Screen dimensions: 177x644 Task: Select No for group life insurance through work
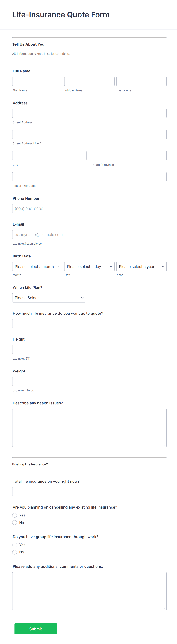(x=14, y=552)
